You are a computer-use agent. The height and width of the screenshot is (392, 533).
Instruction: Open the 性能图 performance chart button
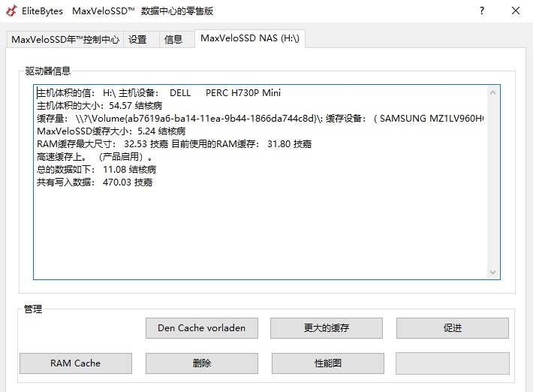[x=328, y=363]
